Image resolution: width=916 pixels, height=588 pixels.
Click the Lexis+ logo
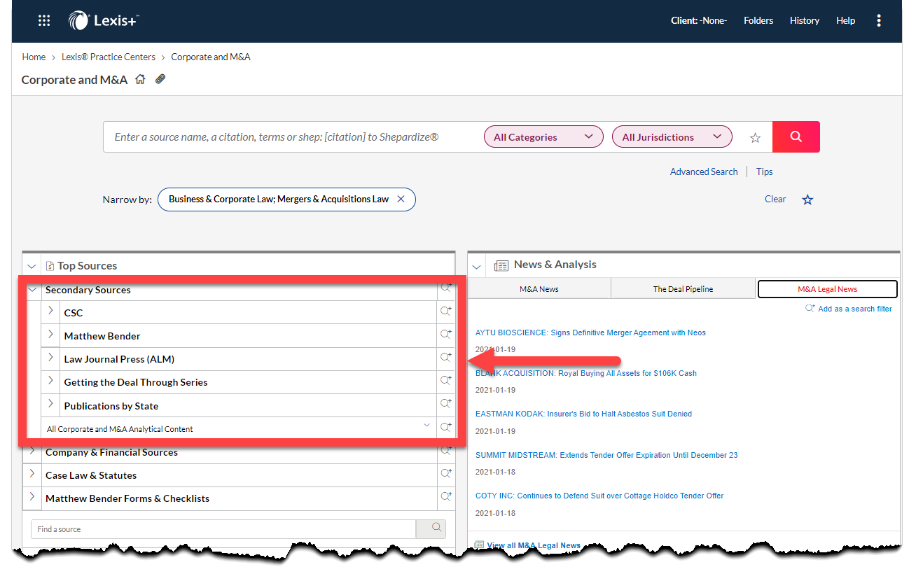(104, 20)
